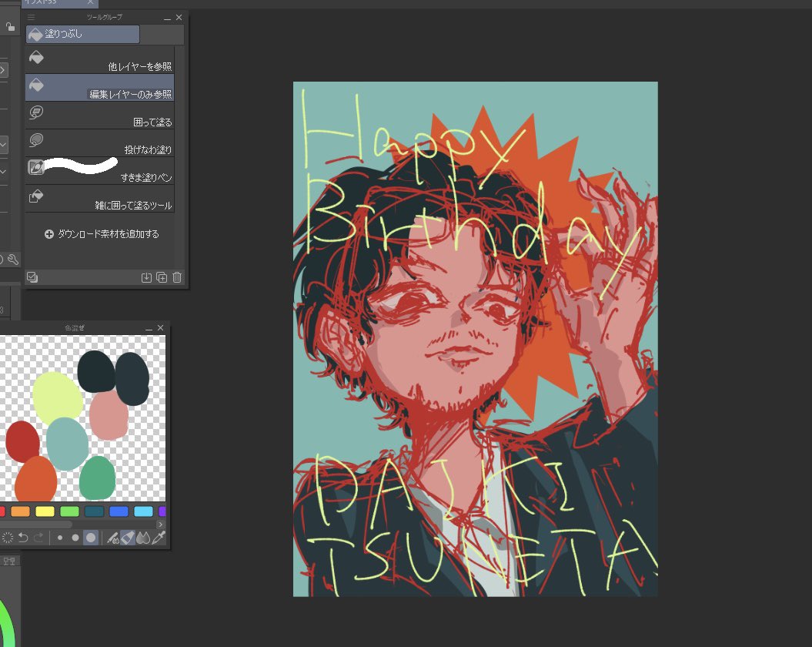Image resolution: width=812 pixels, height=647 pixels.
Task: Pick the green blob in color mixer
Action: [97, 478]
